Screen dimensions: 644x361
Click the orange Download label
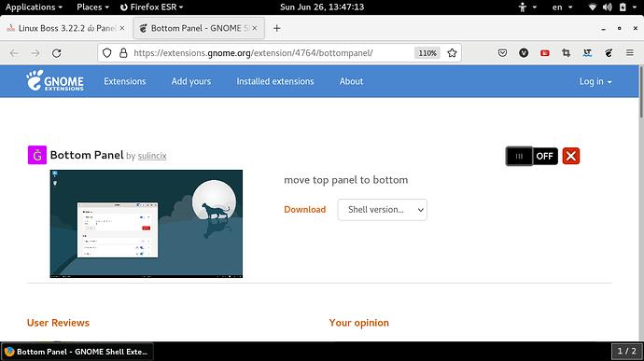click(305, 210)
